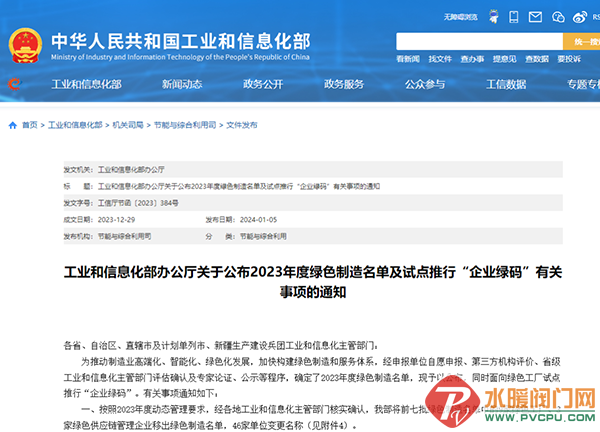Open the mobile phone version icon
Image resolution: width=600 pixels, height=432 pixels.
[x=514, y=17]
